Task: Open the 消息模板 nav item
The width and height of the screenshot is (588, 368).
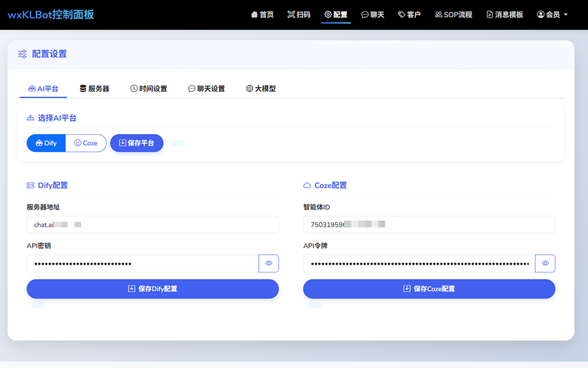Action: (x=505, y=14)
